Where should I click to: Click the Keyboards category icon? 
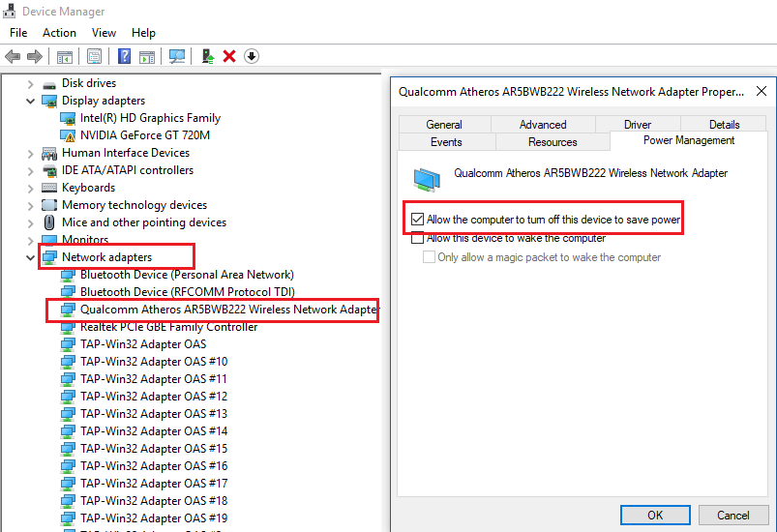click(x=49, y=188)
